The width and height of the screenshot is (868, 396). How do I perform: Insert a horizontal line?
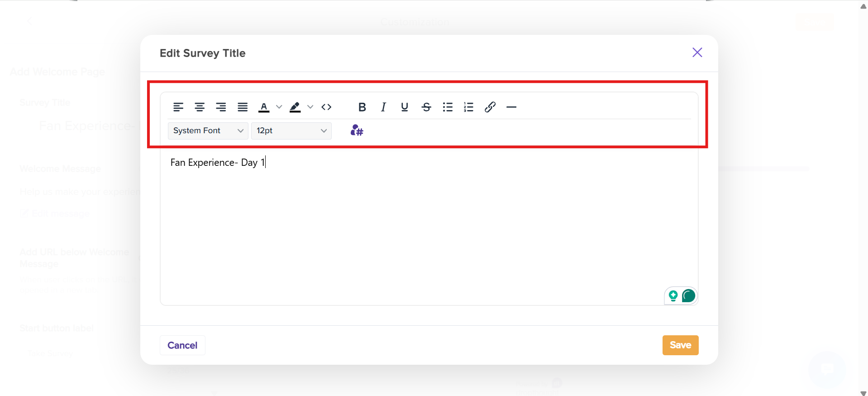pyautogui.click(x=511, y=107)
